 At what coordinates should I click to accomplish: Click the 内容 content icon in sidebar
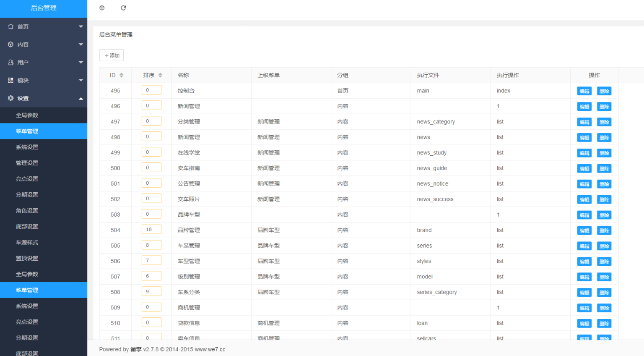pos(10,44)
